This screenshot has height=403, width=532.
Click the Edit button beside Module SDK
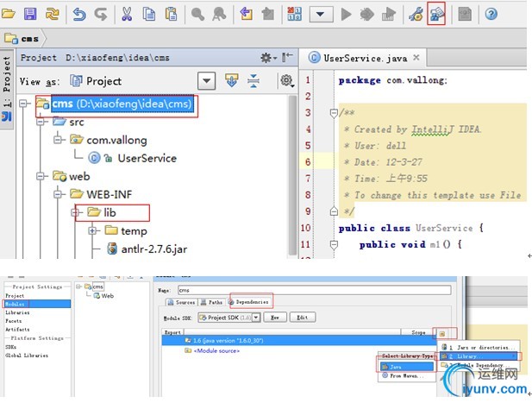[x=303, y=318]
